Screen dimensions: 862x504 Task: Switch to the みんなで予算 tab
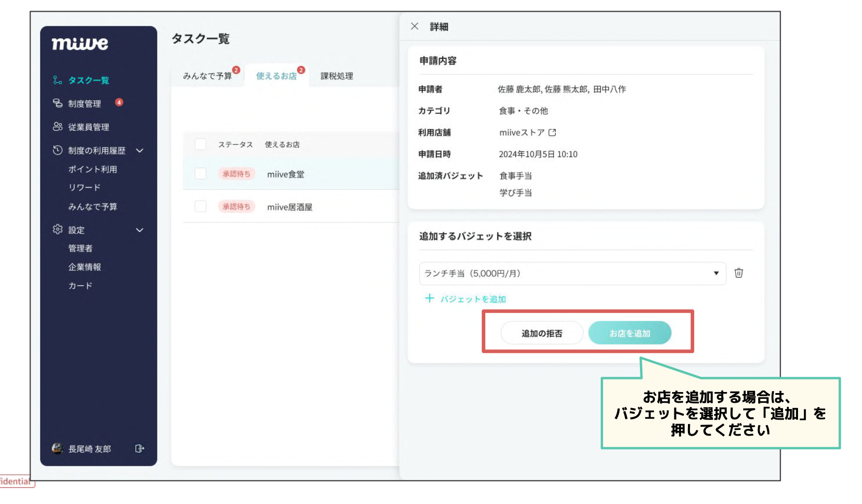coord(207,76)
